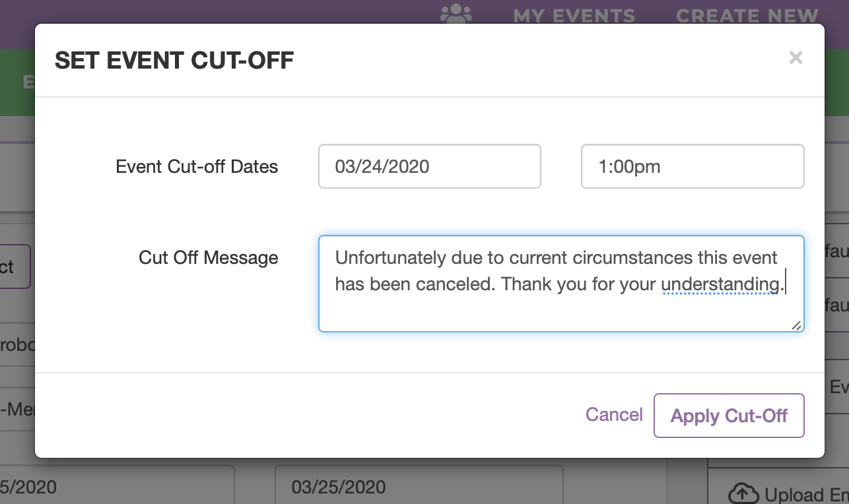Click the partially hidden button ending in ct
This screenshot has height=504, width=849.
(15, 267)
